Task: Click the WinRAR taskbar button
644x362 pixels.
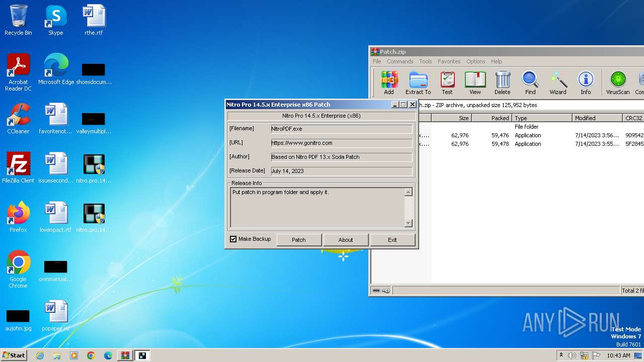Action: [125, 355]
